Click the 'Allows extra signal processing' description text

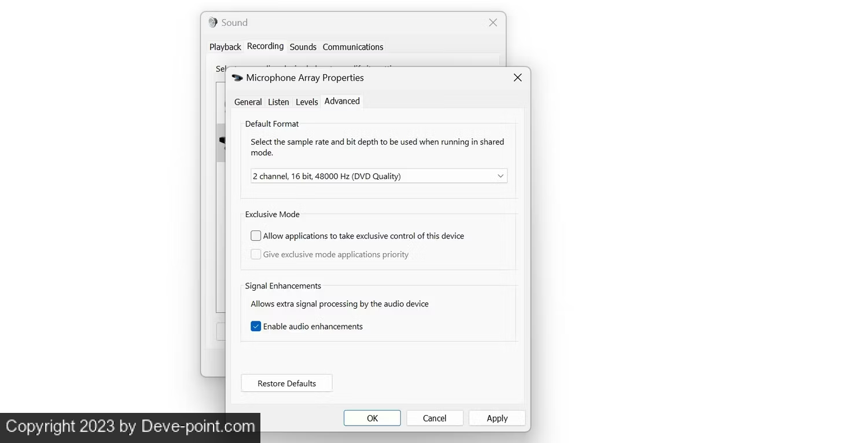(340, 303)
